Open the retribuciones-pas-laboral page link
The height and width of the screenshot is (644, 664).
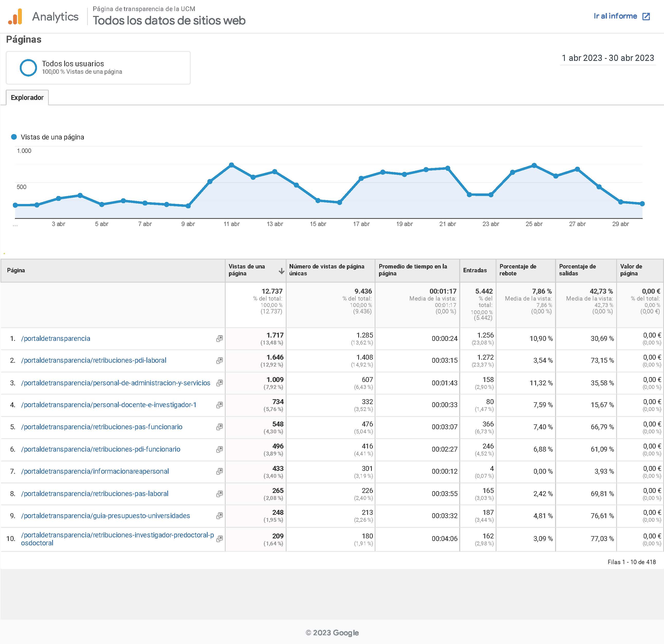tap(95, 494)
